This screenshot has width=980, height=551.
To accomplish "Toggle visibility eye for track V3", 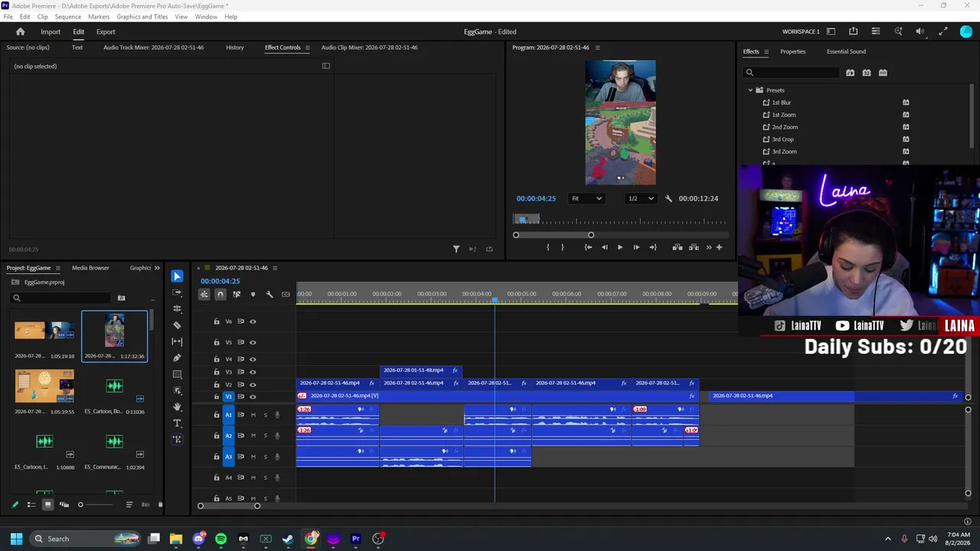I will (x=253, y=372).
